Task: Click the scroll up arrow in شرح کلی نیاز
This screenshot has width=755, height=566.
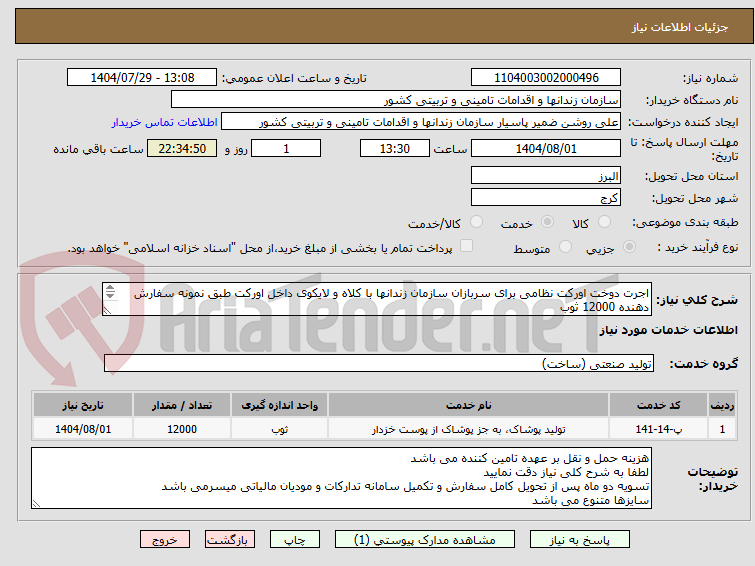Action: [x=110, y=288]
